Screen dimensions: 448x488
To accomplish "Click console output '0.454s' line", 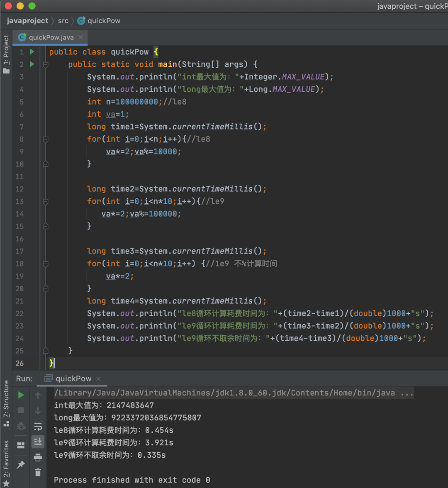I will click(x=114, y=430).
